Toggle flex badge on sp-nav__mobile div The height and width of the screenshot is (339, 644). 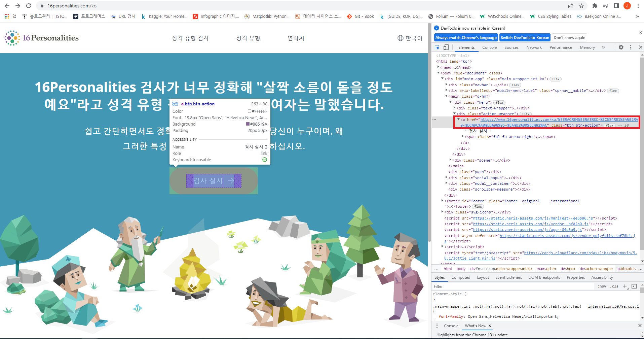tap(613, 91)
